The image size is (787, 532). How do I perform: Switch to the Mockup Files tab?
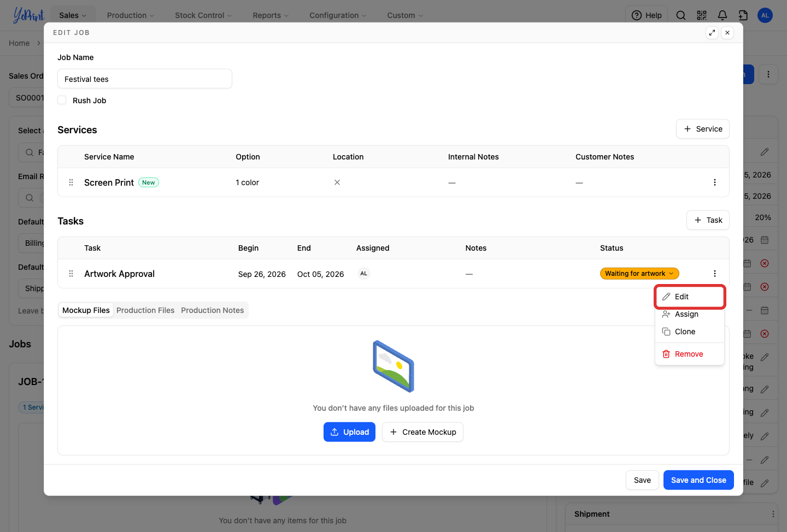(x=86, y=310)
